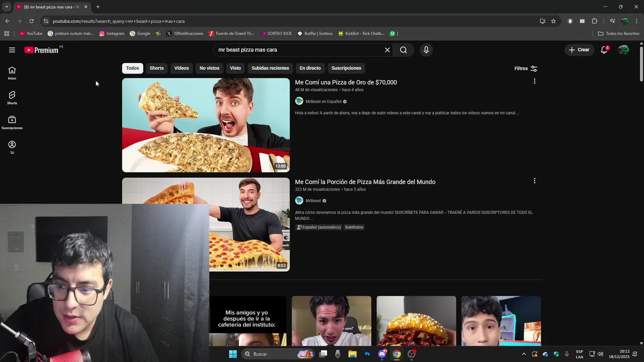The image size is (644, 362).
Task: Open the volume control in tray
Action: [x=600, y=354]
